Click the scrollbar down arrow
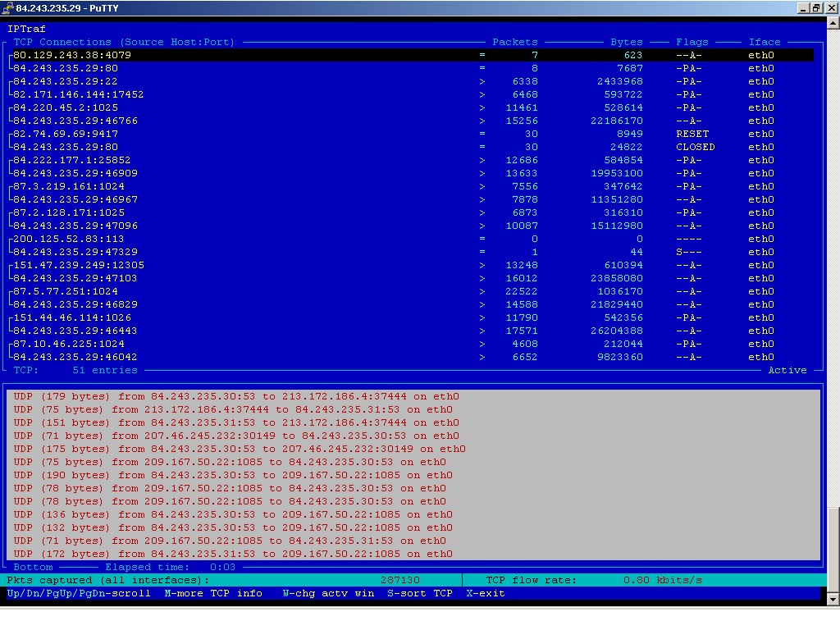The width and height of the screenshot is (840, 630). 833,599
